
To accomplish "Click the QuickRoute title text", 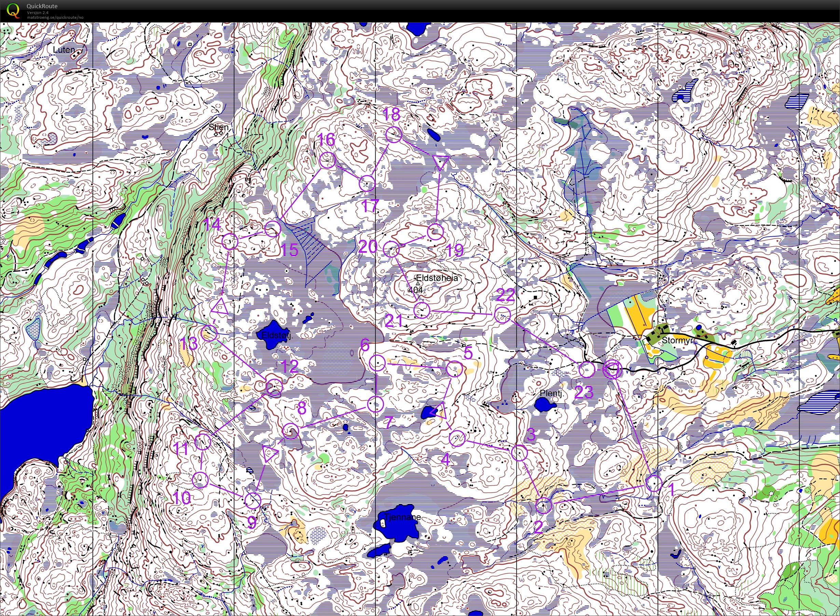I will (x=42, y=6).
